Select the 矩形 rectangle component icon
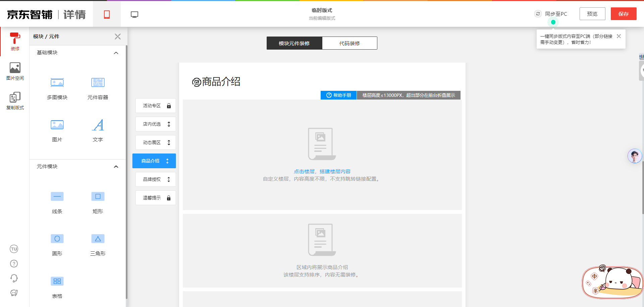The height and width of the screenshot is (307, 644). click(98, 196)
